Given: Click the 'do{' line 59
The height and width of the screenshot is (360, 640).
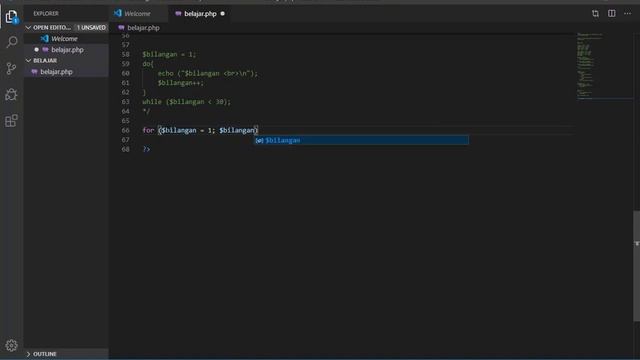Looking at the screenshot, I should click(x=148, y=64).
